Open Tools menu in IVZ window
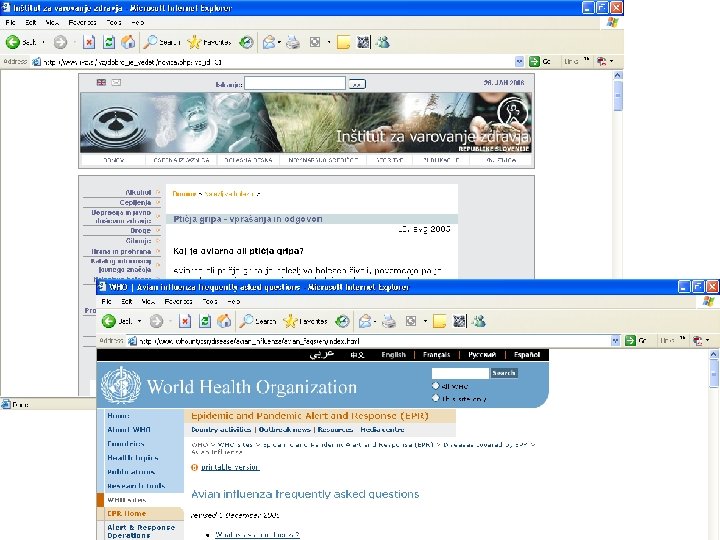Screen dimensions: 720x540 click(114, 22)
